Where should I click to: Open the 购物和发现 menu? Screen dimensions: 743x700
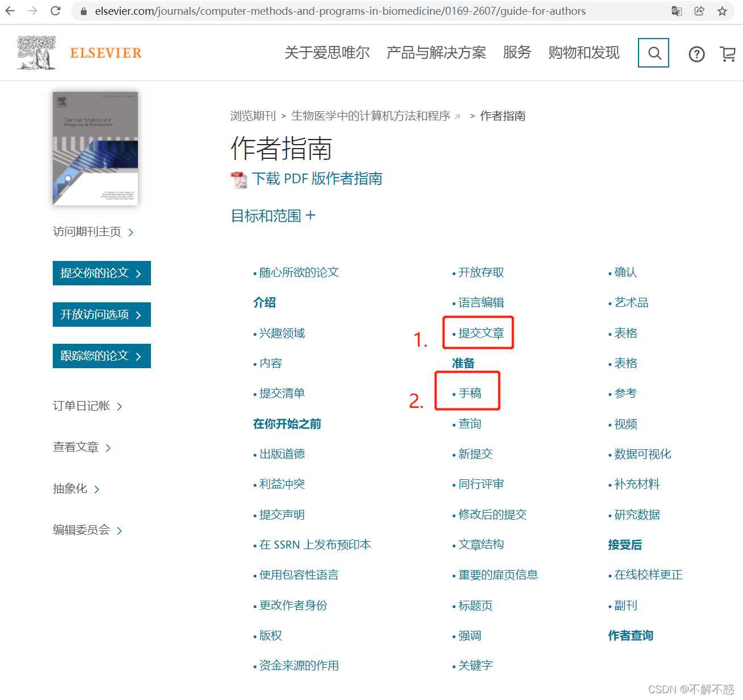pyautogui.click(x=584, y=53)
